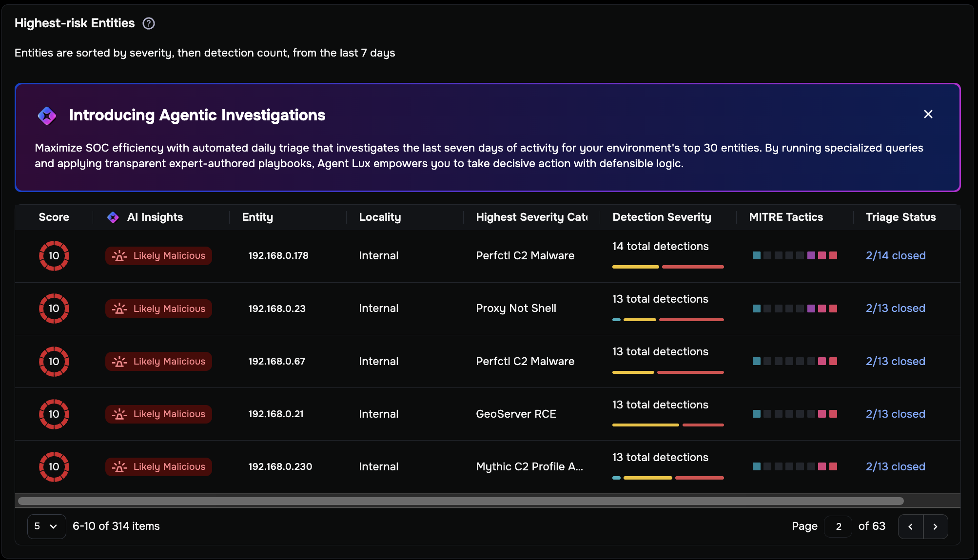Click score ring for 192.168.0.178
Image resolution: width=978 pixels, height=560 pixels.
pyautogui.click(x=54, y=256)
